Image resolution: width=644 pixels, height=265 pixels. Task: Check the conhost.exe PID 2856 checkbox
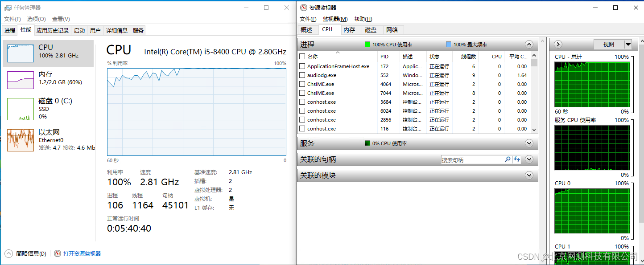coord(302,120)
